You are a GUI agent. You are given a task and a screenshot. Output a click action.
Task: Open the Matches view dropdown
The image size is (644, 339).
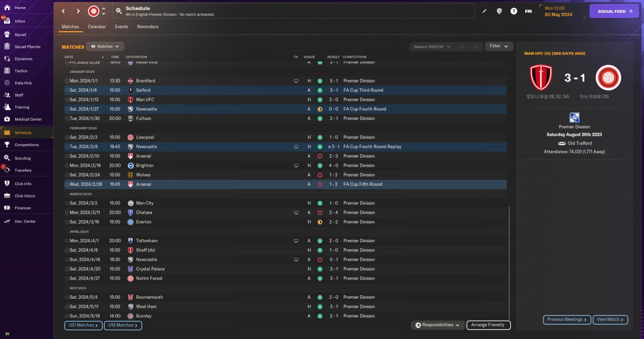click(105, 46)
